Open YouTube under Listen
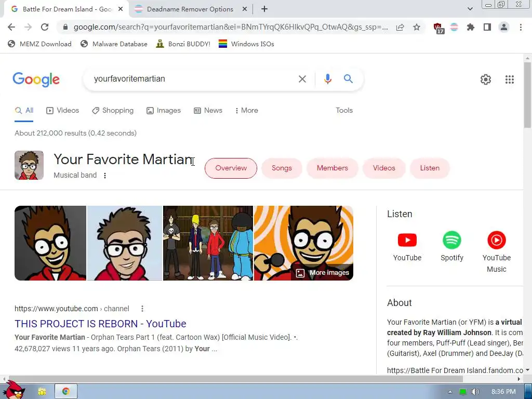 click(x=407, y=246)
